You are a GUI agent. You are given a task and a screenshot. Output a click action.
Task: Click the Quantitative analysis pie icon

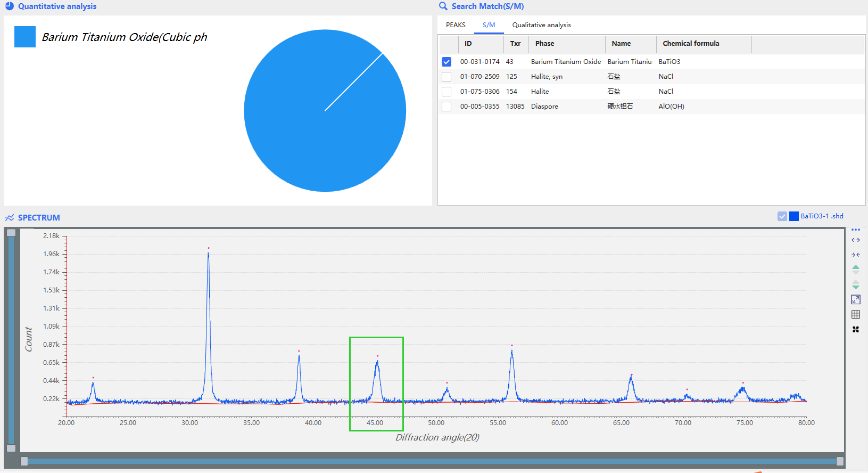[x=9, y=6]
